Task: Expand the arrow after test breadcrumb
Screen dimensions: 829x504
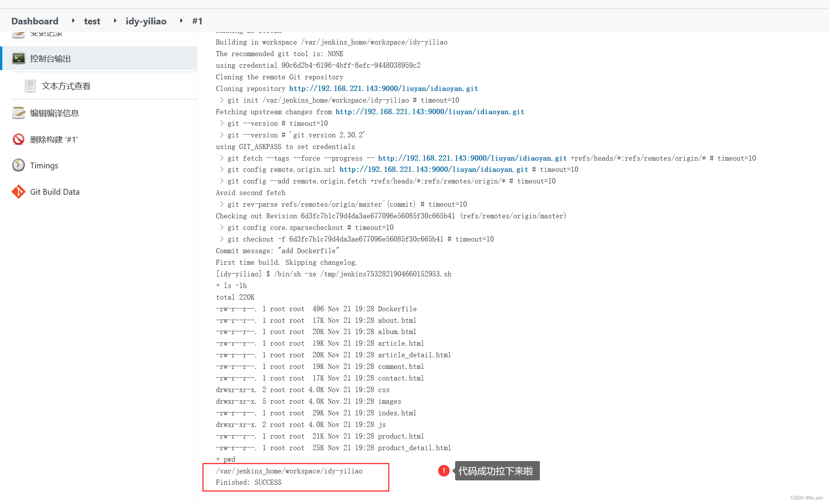Action: [115, 21]
